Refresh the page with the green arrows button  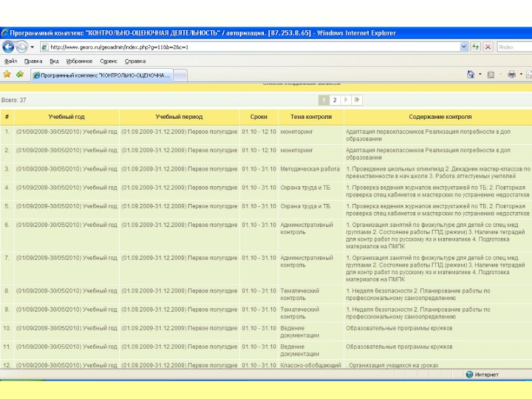(475, 47)
